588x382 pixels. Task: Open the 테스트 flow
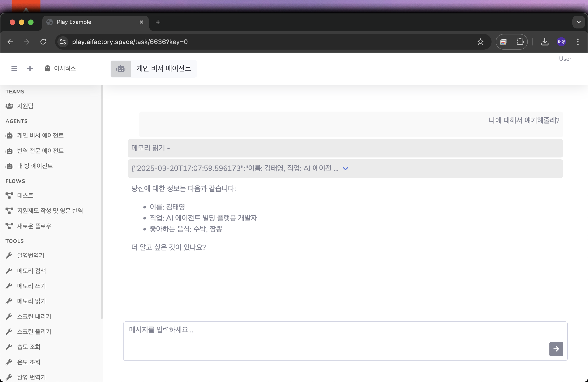[x=20, y=196]
